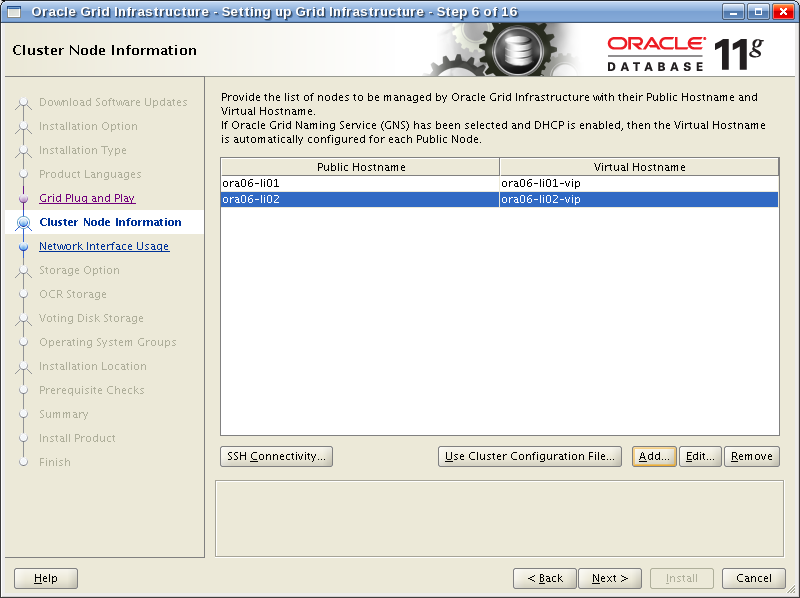Select the ora06-li01 public hostname row
The height and width of the screenshot is (598, 800).
point(360,184)
